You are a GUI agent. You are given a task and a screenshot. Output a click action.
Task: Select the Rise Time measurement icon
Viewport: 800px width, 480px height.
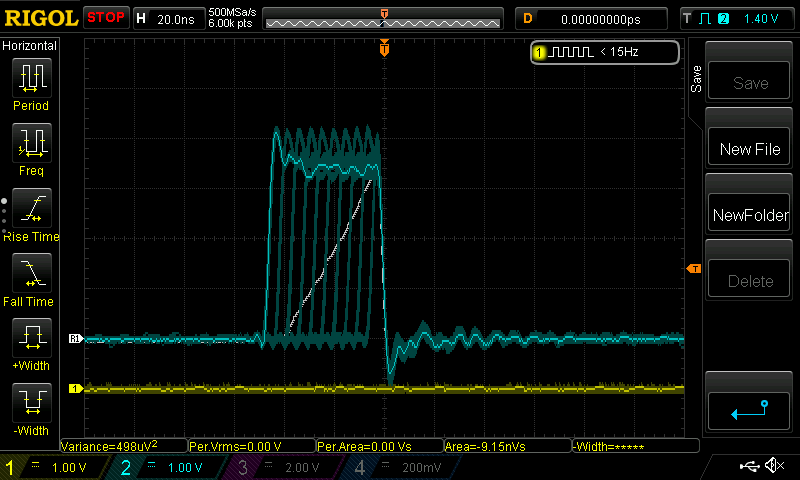click(32, 208)
